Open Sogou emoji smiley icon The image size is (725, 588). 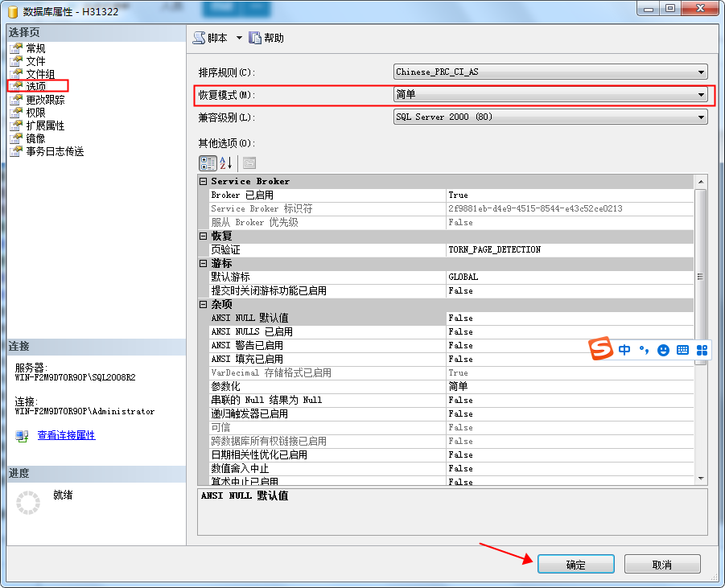pyautogui.click(x=663, y=350)
